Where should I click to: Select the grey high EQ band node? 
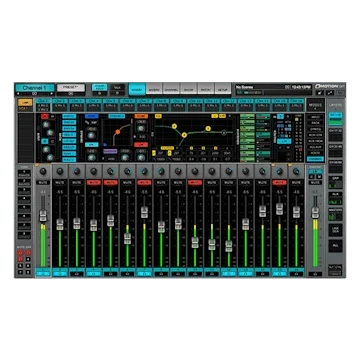click(x=224, y=132)
